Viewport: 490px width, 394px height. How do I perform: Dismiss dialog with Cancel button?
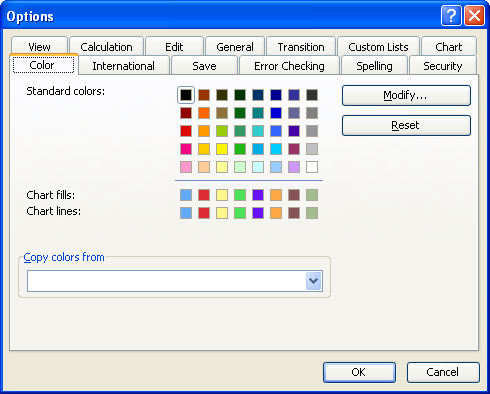pos(443,372)
